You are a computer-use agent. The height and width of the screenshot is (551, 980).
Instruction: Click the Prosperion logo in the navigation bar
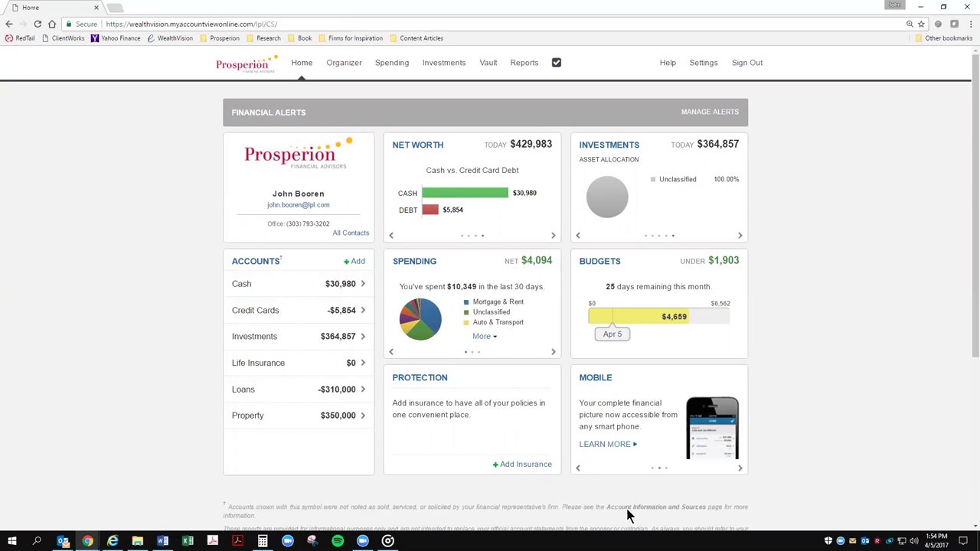[x=245, y=64]
